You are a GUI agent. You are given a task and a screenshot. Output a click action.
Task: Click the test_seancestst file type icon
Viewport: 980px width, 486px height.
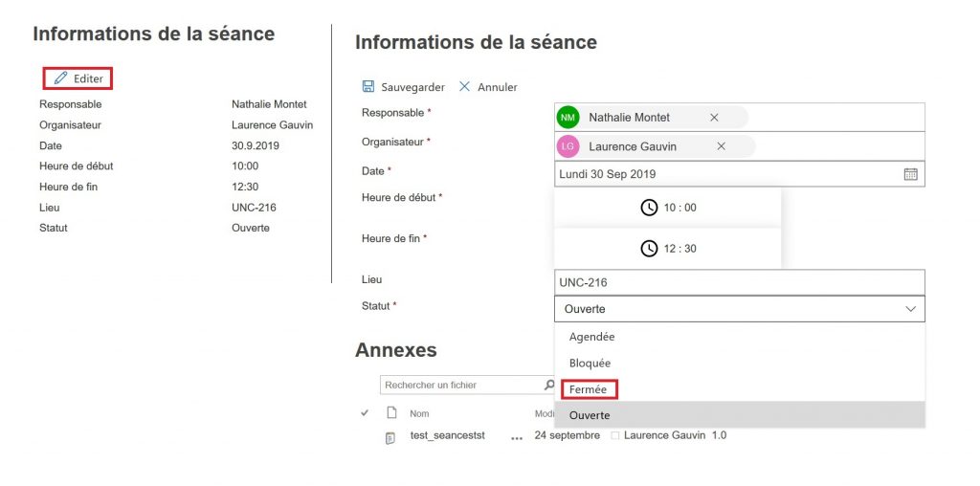pos(390,437)
